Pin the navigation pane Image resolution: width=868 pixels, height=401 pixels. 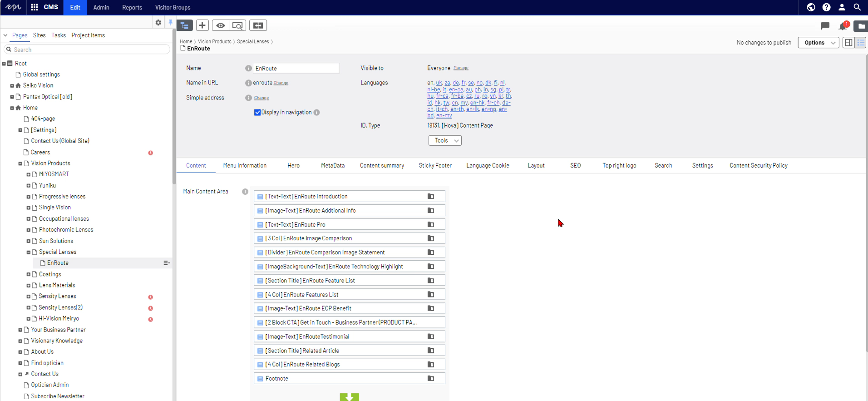[170, 23]
